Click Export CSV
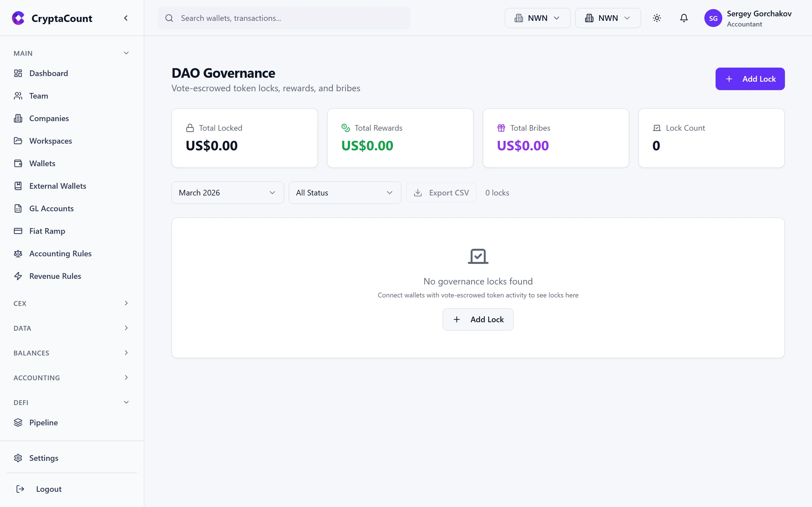Image resolution: width=812 pixels, height=507 pixels. [x=441, y=192]
